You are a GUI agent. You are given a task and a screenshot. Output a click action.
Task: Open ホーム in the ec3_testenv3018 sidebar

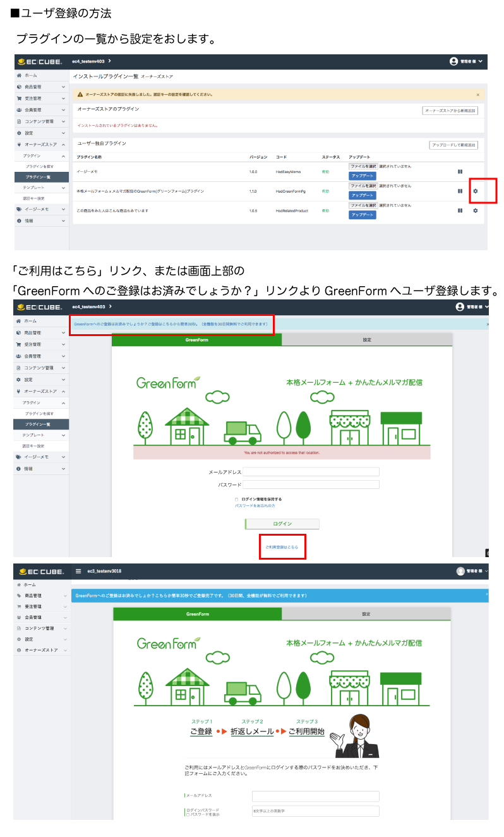[x=41, y=585]
